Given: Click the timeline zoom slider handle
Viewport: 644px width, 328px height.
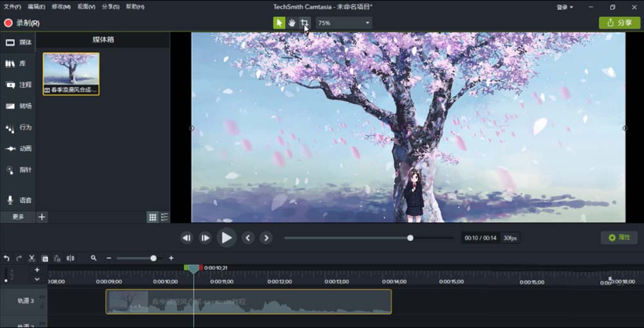Looking at the screenshot, I should tap(153, 258).
